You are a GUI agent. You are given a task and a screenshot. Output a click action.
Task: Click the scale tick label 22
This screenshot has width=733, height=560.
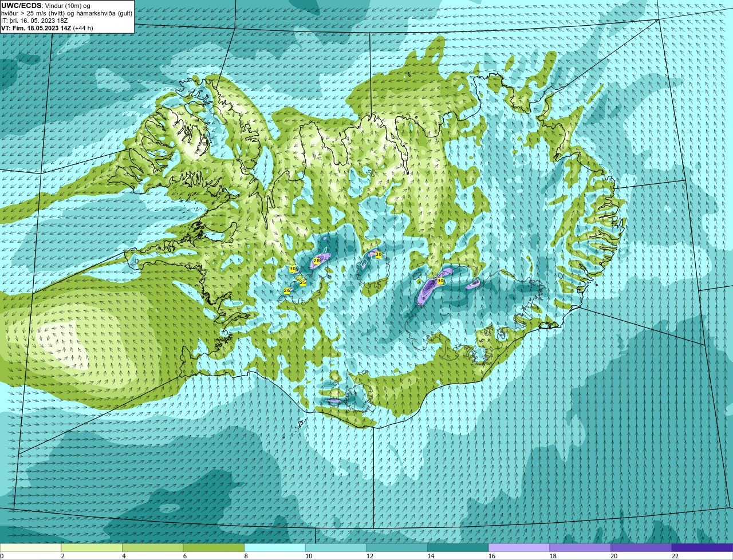[x=675, y=556]
